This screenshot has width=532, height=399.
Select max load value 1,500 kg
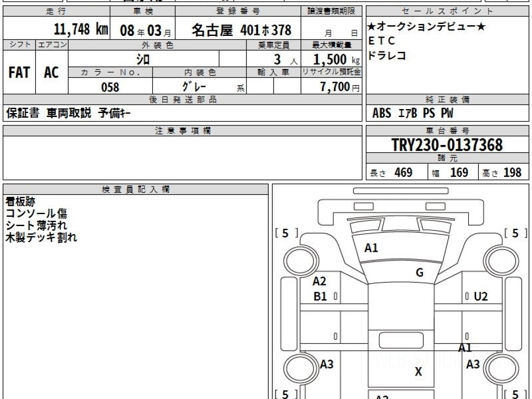pos(336,59)
